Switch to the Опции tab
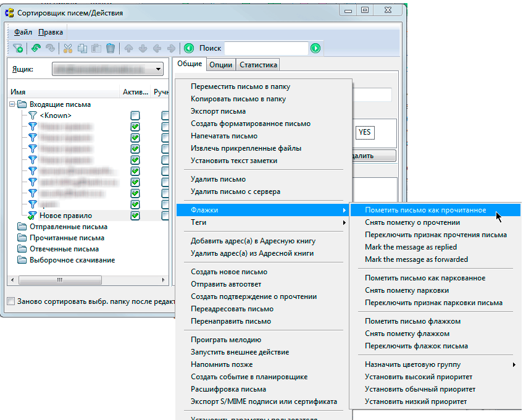Image resolution: width=526 pixels, height=420 pixels. coord(220,65)
